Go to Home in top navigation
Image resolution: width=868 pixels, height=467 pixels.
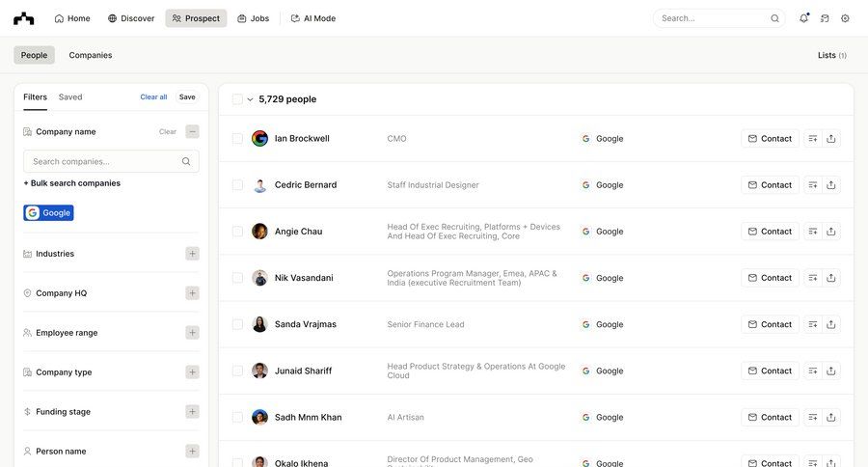[x=72, y=18]
